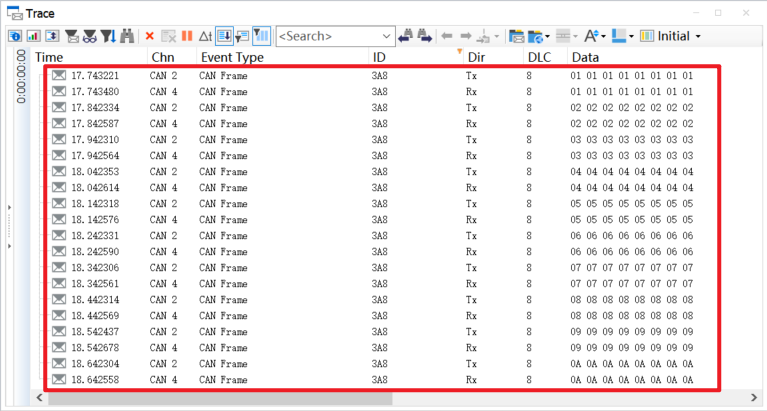Image resolution: width=767 pixels, height=411 pixels.
Task: Click the Trace window title icon
Action: click(15, 13)
